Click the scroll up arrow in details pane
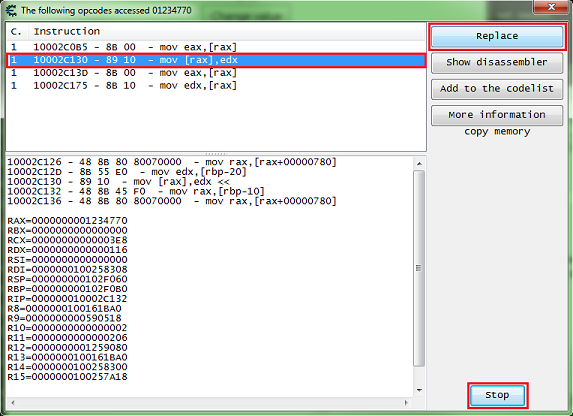Image resolution: width=573 pixels, height=416 pixels. coord(419,163)
